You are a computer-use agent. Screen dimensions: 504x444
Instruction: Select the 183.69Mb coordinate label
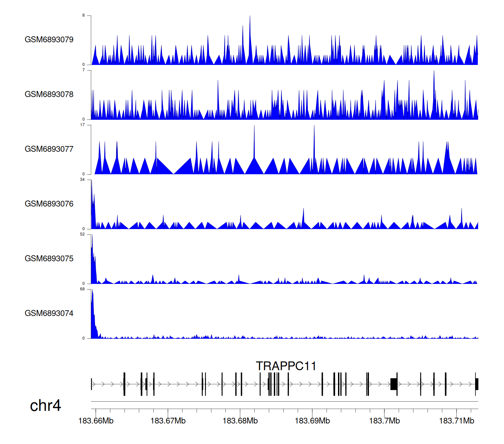(x=312, y=421)
